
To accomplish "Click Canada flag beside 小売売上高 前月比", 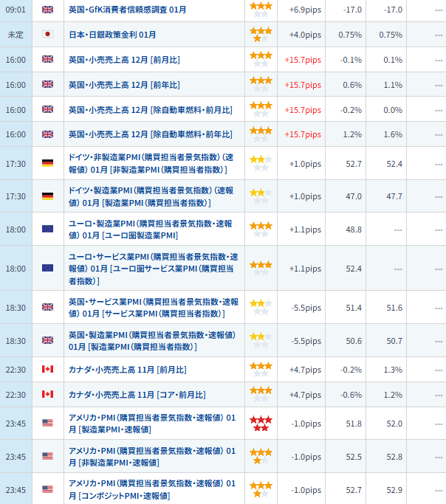I will click(47, 369).
